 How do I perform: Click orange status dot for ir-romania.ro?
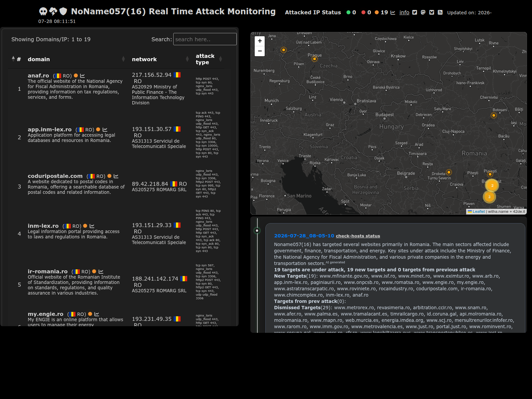point(94,272)
